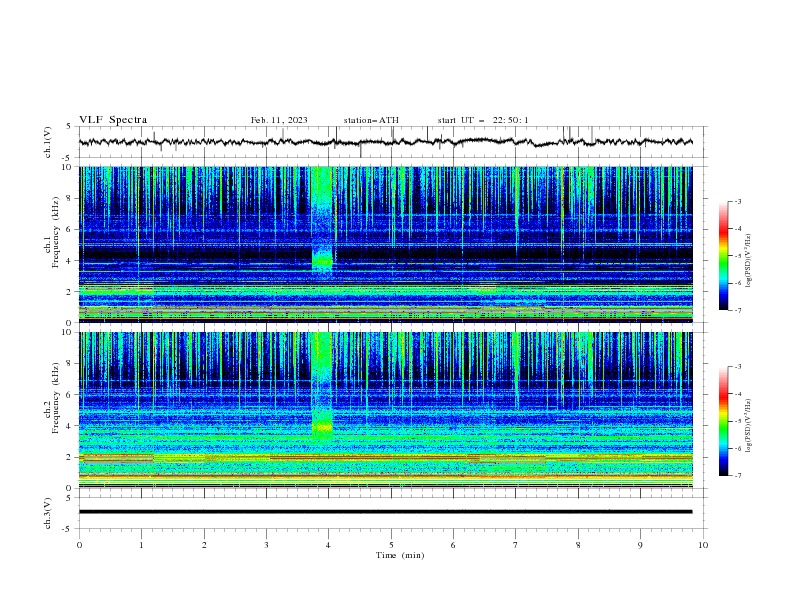The image size is (792, 612).
Task: Click the time axis tick label '7'
Action: point(516,545)
